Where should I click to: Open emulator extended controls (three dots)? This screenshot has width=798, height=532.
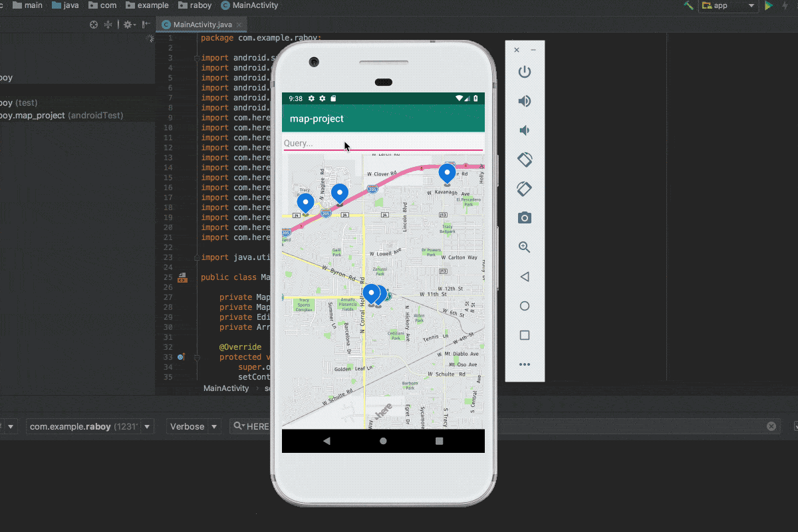[525, 364]
